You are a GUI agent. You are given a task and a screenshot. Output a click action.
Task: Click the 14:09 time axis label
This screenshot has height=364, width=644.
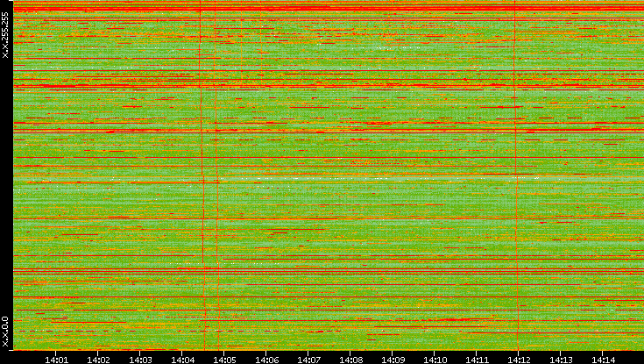(393, 360)
